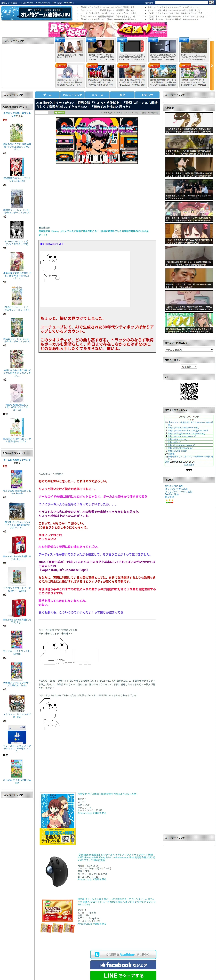Open the Logicool trackball mouse product image
The image size is (216, 980).
tap(58, 871)
